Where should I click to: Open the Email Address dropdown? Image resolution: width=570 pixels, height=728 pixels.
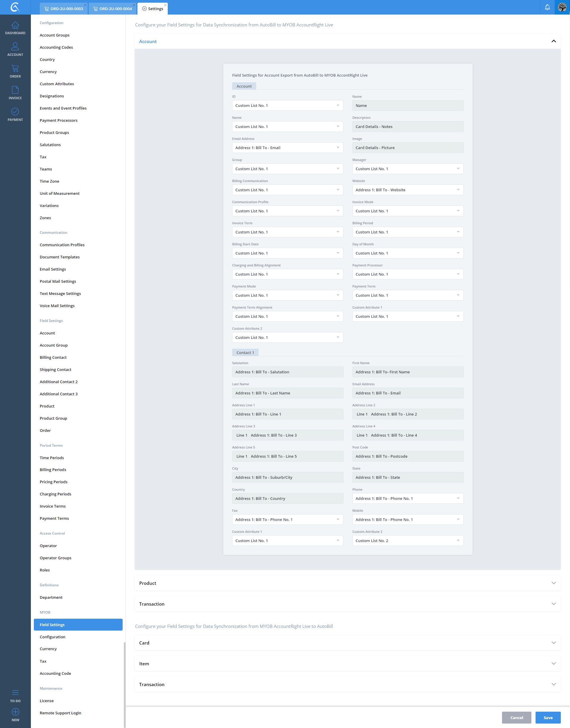(x=287, y=148)
